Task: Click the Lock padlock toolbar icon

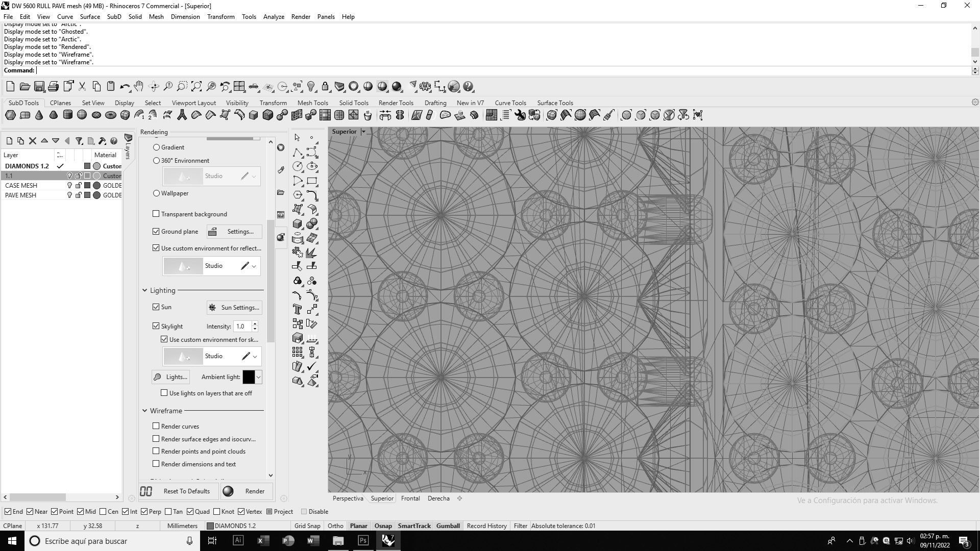Action: 325,87
